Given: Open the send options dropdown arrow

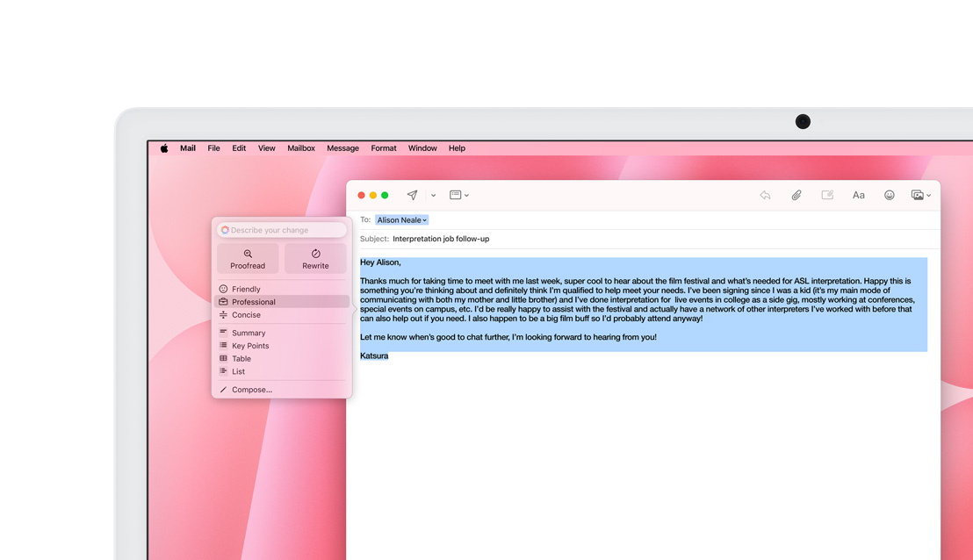Looking at the screenshot, I should coord(433,196).
